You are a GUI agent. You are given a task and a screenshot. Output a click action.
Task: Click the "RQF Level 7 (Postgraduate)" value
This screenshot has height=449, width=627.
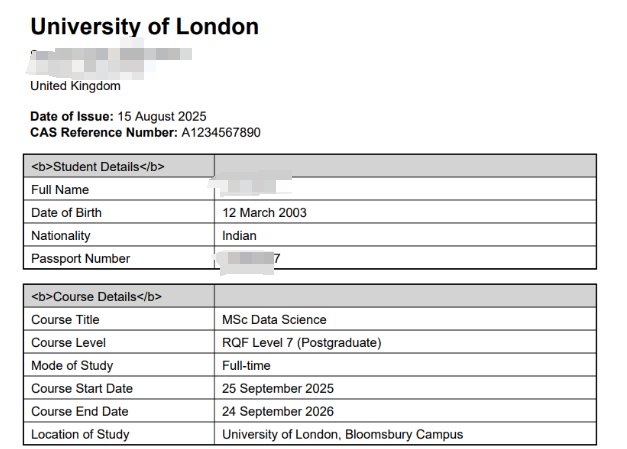point(301,343)
